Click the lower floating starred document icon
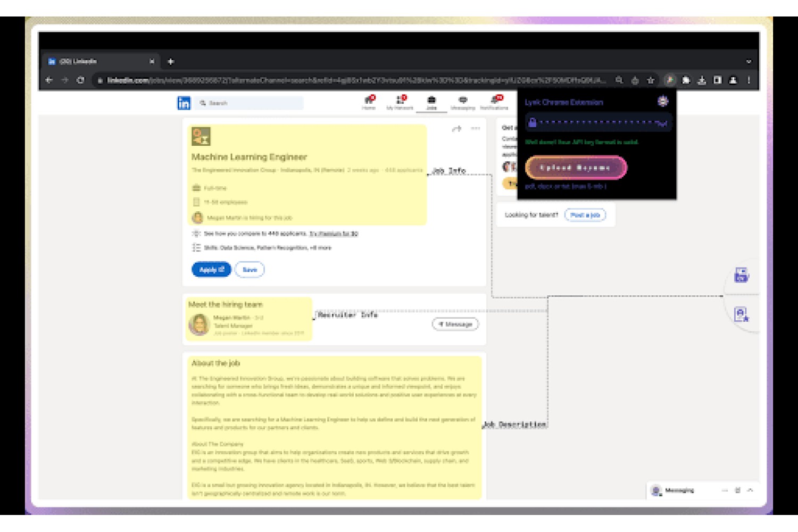The width and height of the screenshot is (798, 532). coord(741,314)
